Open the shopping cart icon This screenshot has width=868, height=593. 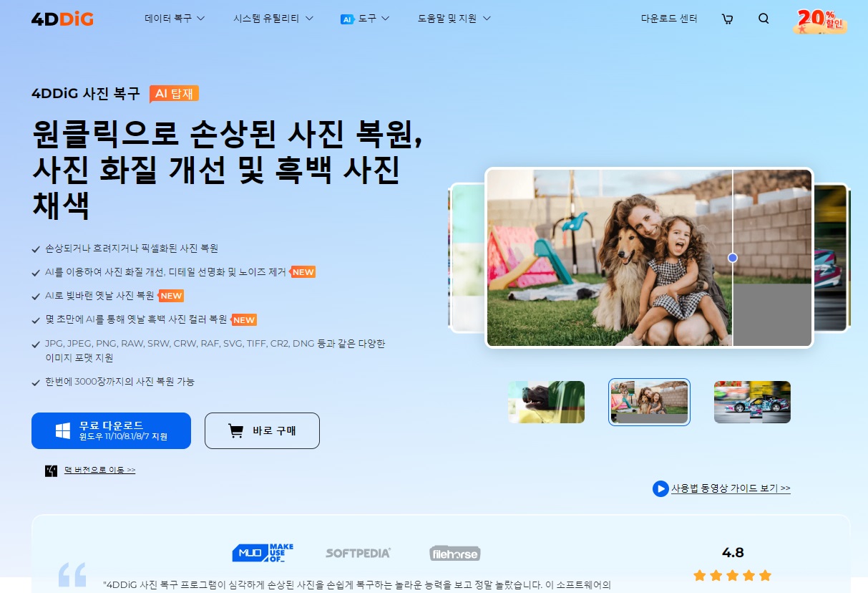[x=728, y=19]
